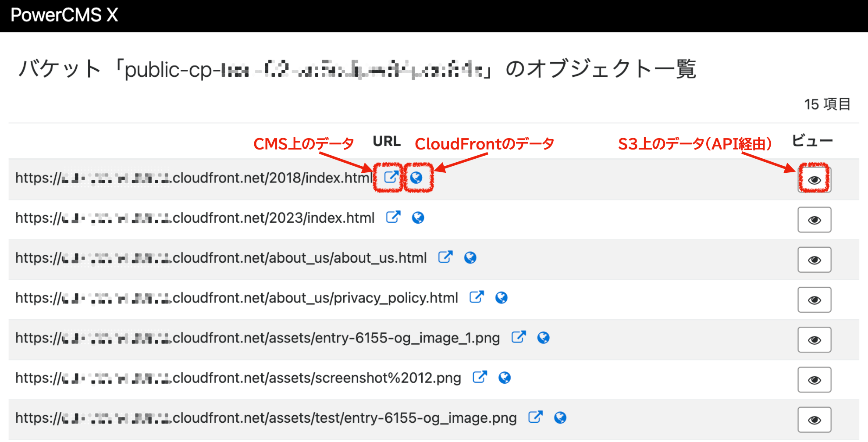Click CloudFront globe icon for entry-6155-og_image_1.png
868x442 pixels.
coord(544,338)
